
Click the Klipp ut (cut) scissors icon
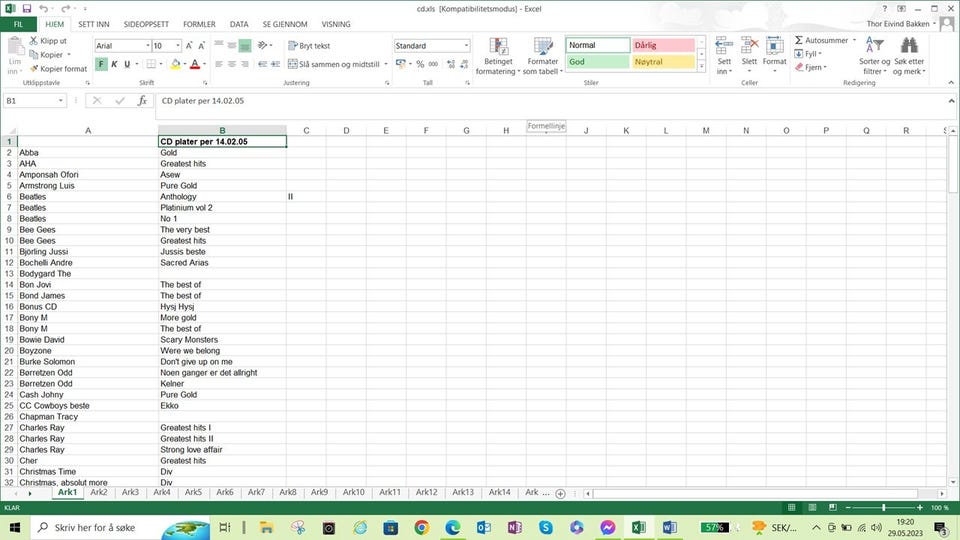click(34, 40)
